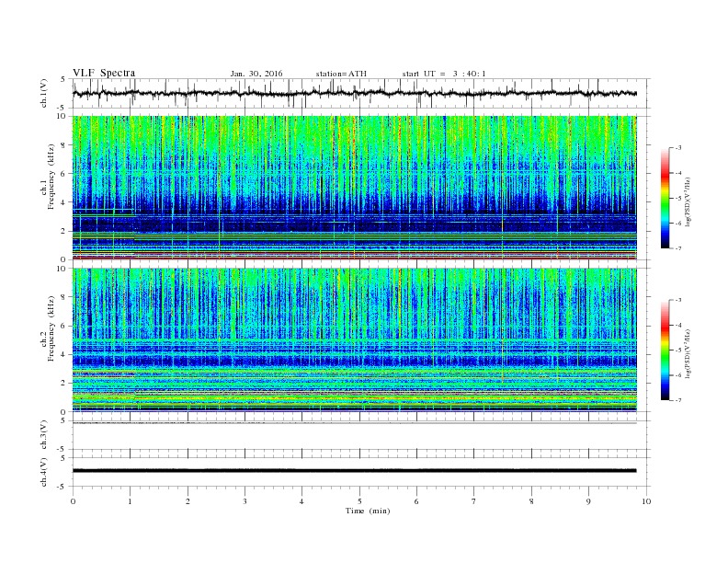Screen dimensions: 728x563
Task: Click the ch.4 thick black voltage trace
Action: point(355,471)
